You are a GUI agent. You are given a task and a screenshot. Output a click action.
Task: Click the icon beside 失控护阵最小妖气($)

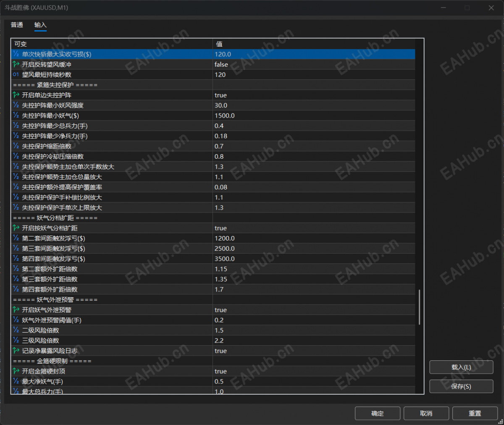click(x=16, y=115)
